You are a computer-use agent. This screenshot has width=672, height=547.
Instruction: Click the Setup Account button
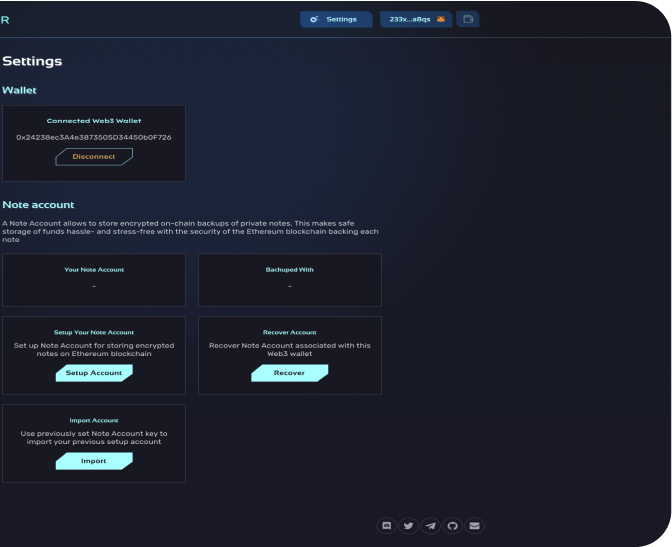(x=94, y=373)
